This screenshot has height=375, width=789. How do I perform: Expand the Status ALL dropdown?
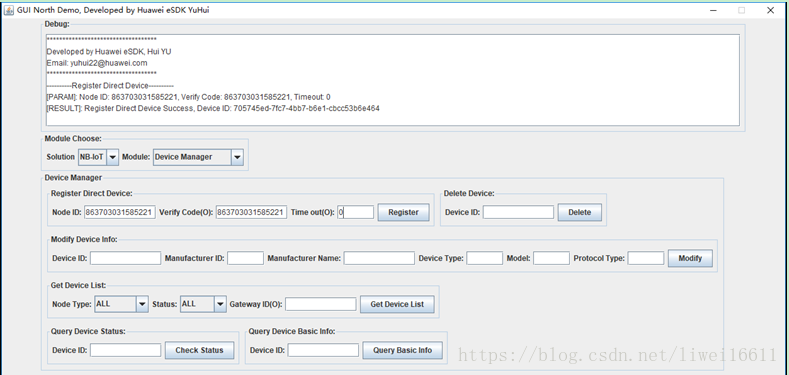[x=204, y=304]
